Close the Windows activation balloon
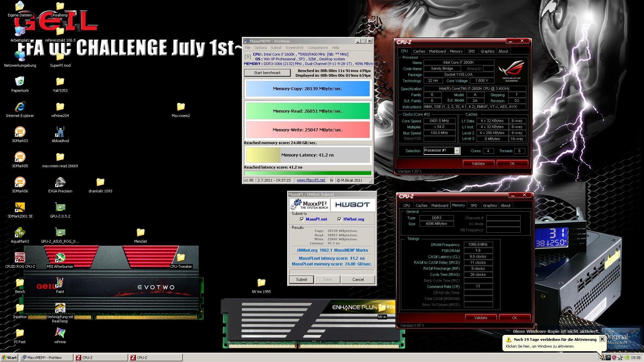644x362 pixels. click(602, 339)
